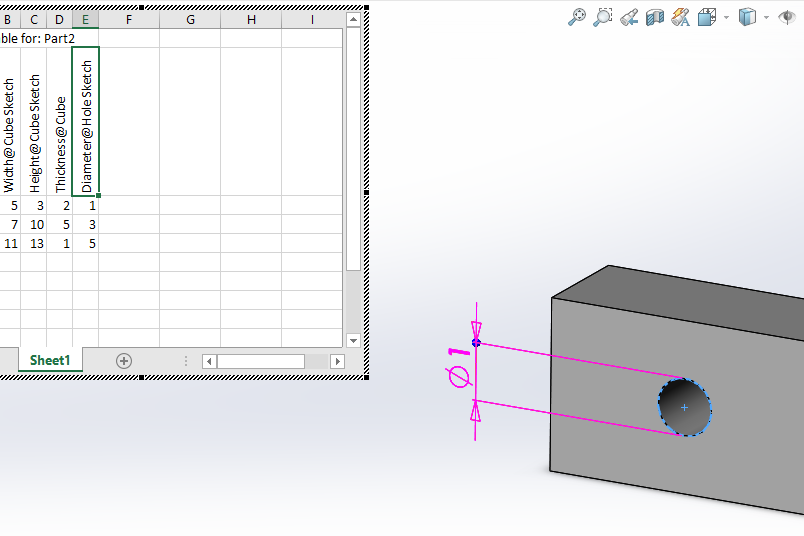Select height cell with value 3

[34, 205]
